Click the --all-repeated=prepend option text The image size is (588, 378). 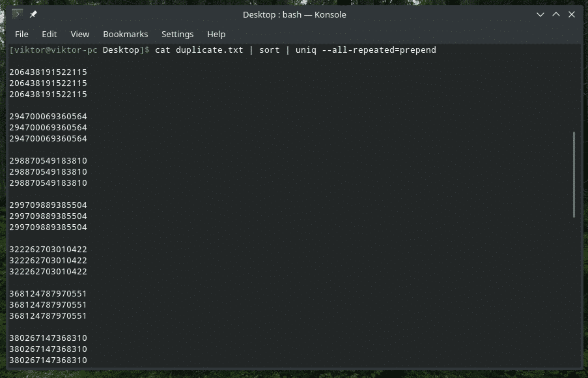tap(379, 50)
